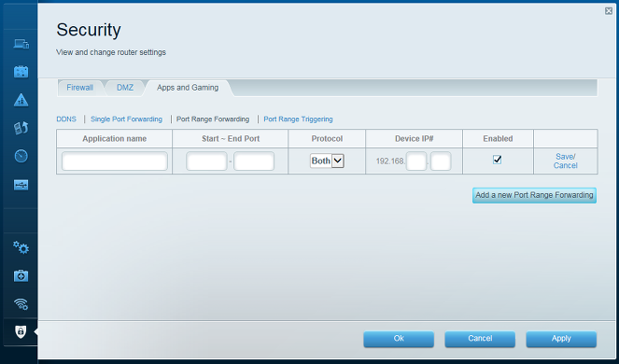Viewport: 619px width, 364px height.
Task: Select Port Range Forwarding sub-section
Action: 213,119
